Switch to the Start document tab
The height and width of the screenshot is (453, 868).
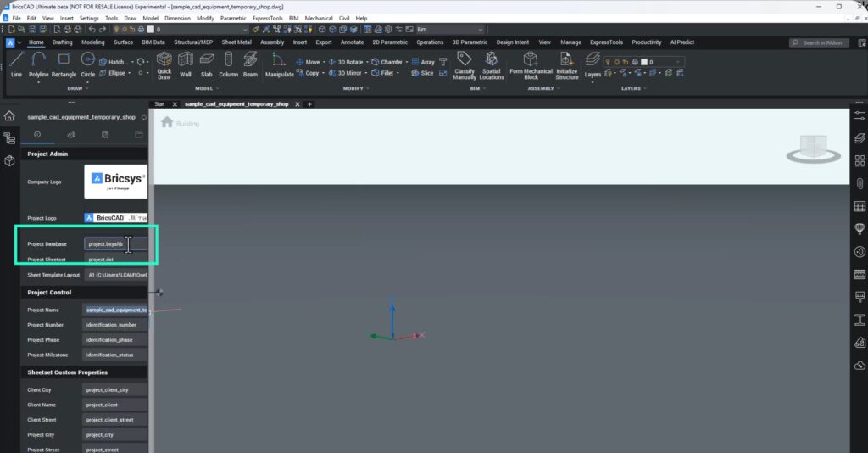click(x=159, y=104)
